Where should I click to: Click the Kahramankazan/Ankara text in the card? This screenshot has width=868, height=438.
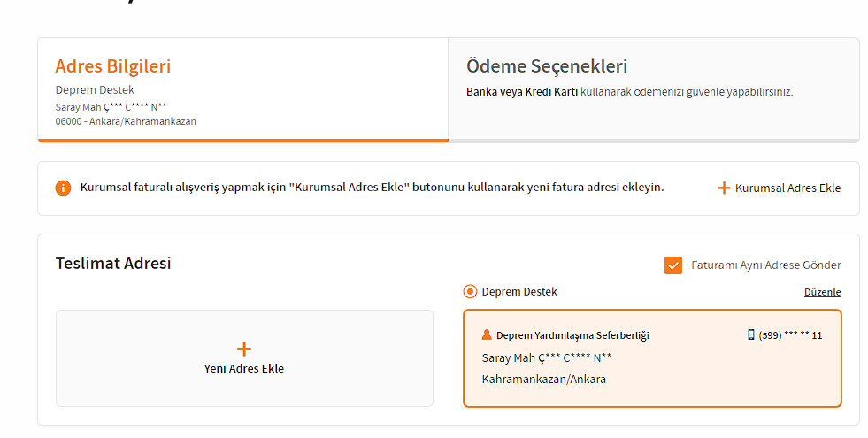click(544, 380)
